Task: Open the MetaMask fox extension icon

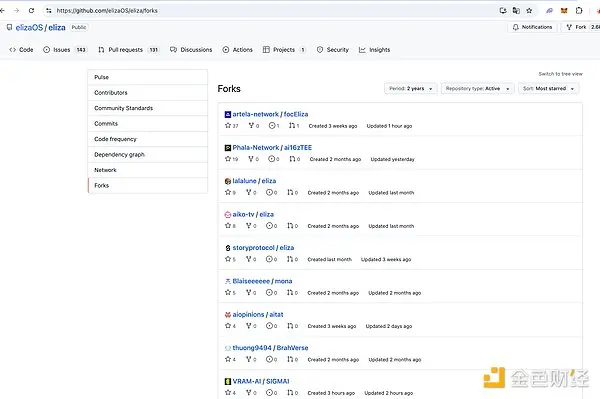Action: pos(564,11)
